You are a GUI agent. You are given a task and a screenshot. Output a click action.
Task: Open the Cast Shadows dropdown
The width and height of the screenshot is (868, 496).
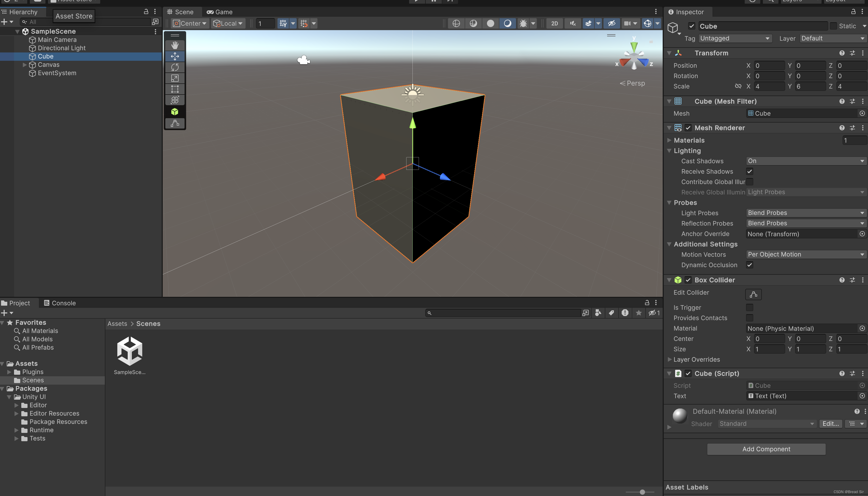pos(806,161)
